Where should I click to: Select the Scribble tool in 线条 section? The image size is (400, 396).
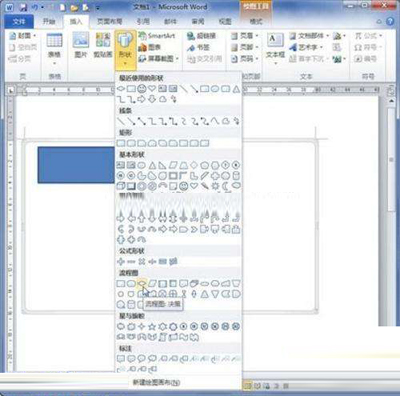(x=236, y=121)
